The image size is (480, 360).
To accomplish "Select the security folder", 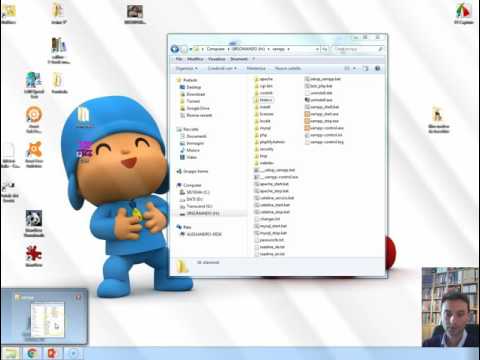I will tap(264, 149).
